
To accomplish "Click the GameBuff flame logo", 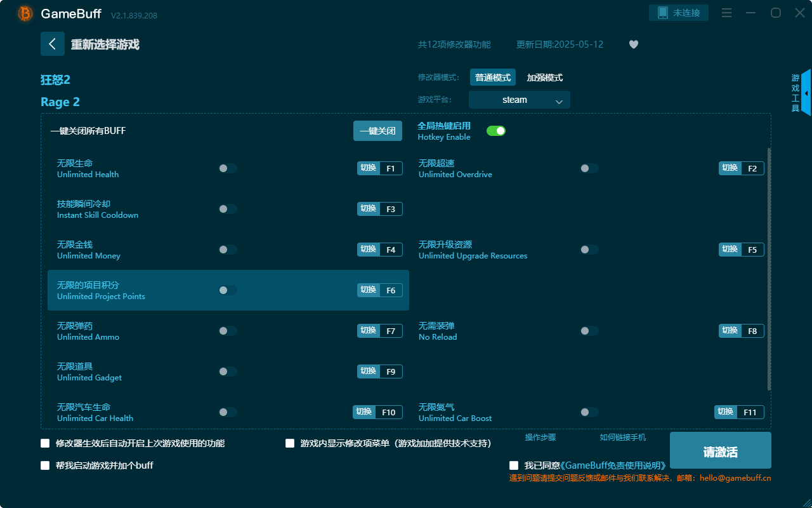I will 25,13.
